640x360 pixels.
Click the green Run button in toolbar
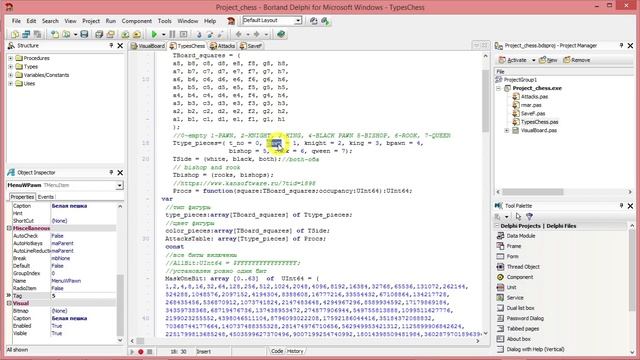pos(154,34)
